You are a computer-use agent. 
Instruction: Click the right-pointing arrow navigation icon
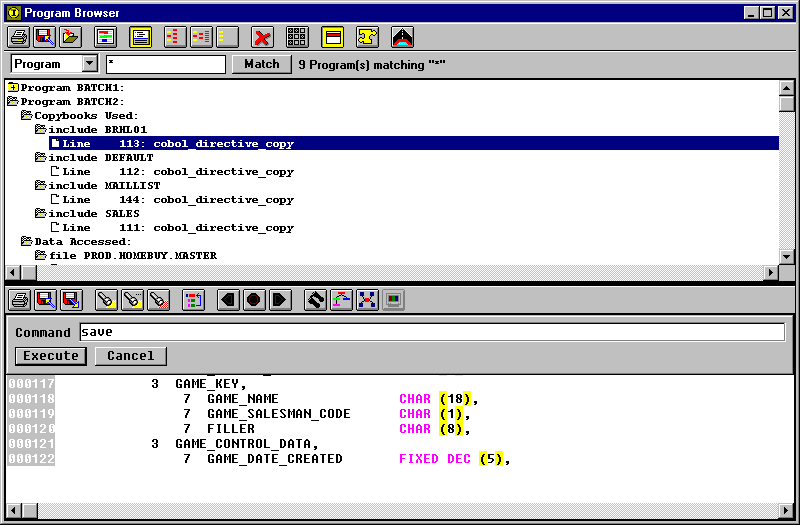click(x=280, y=300)
